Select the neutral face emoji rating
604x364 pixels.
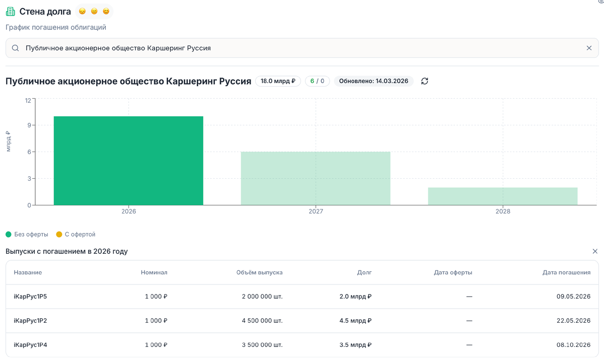pos(94,11)
